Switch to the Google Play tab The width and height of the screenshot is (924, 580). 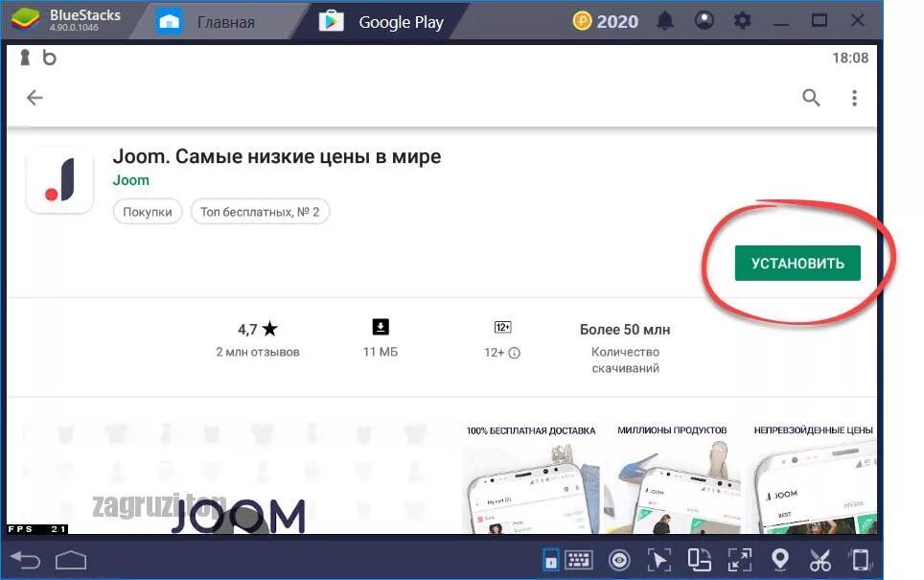pos(381,22)
